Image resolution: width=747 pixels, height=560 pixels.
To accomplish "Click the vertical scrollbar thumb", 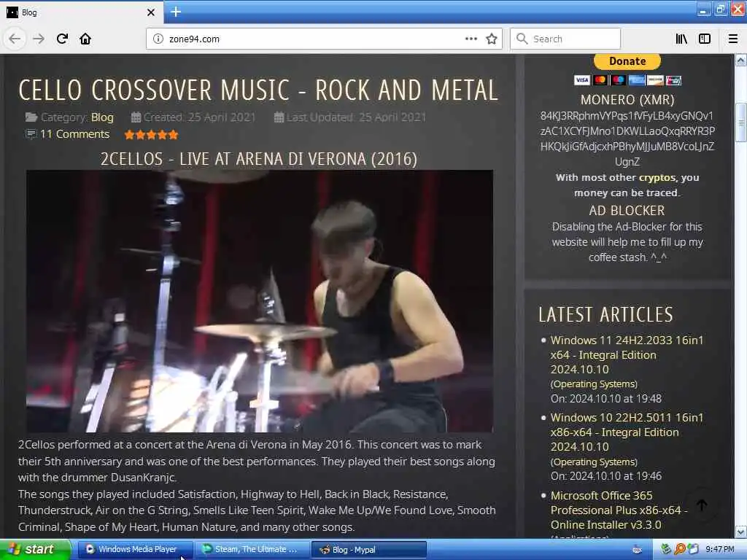I will pos(740,122).
